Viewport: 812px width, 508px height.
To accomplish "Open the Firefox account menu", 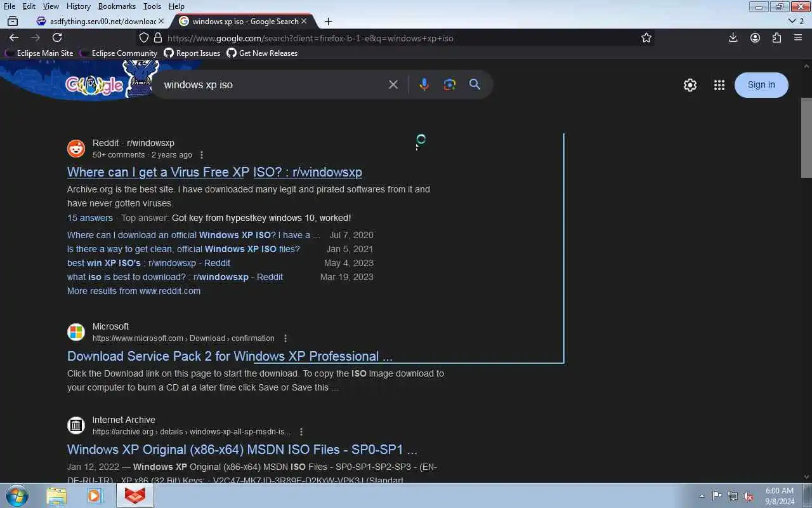I will pyautogui.click(x=755, y=38).
